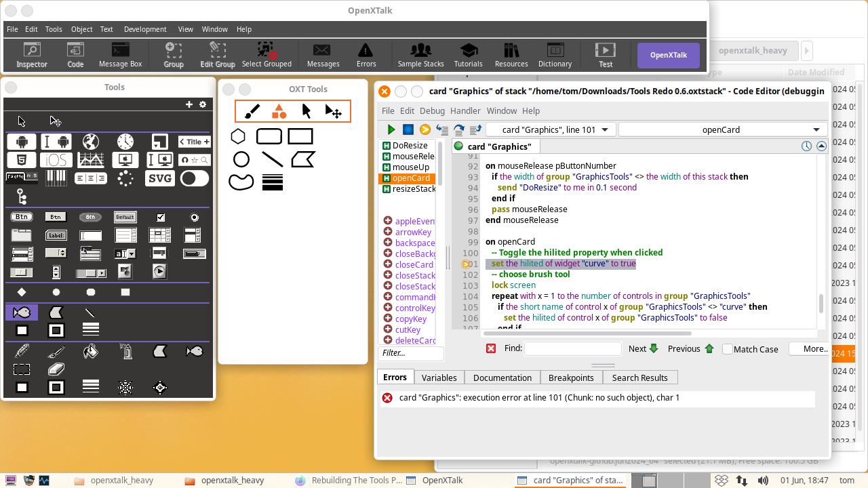Open the Errors toolbar item
This screenshot has width=868, height=488.
[x=366, y=55]
